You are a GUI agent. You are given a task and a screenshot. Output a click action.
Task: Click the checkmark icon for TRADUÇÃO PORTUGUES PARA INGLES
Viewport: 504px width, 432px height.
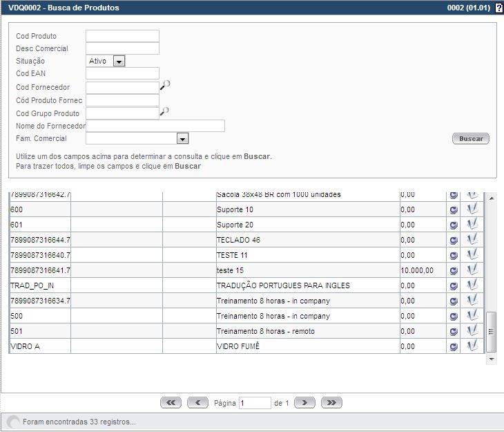tap(473, 285)
